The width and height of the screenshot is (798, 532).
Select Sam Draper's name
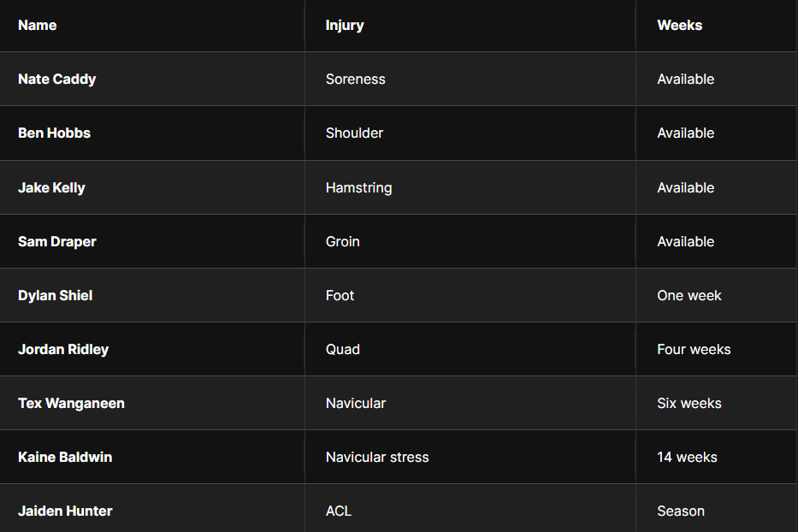[x=57, y=241]
